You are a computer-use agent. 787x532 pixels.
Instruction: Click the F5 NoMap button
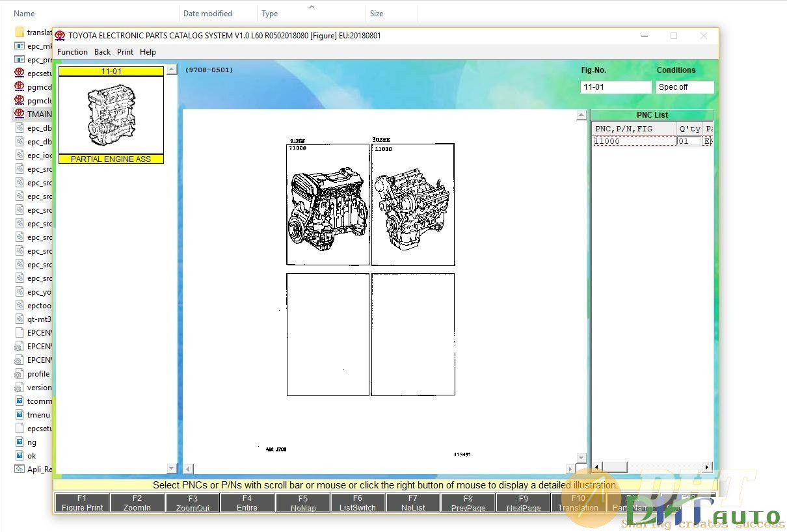[302, 503]
